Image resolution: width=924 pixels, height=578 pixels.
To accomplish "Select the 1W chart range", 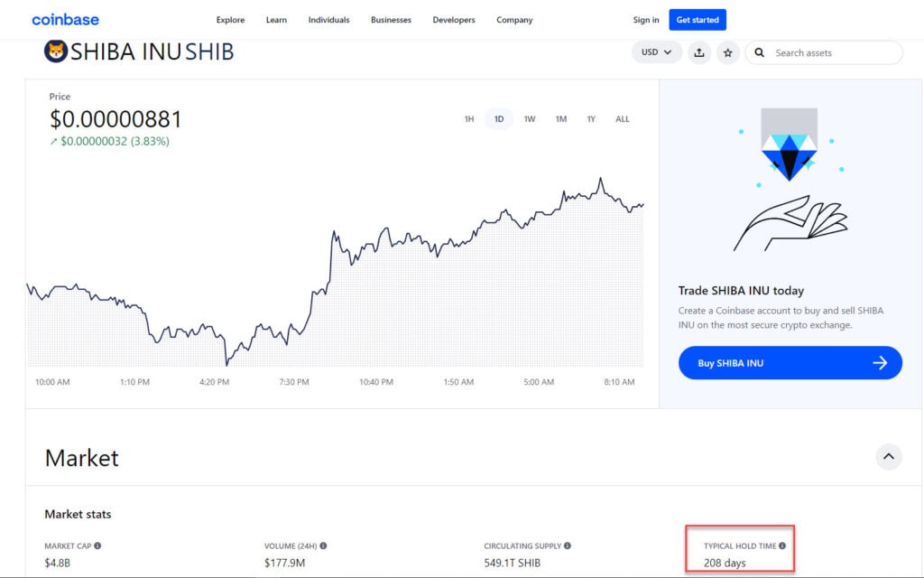I will coord(530,119).
